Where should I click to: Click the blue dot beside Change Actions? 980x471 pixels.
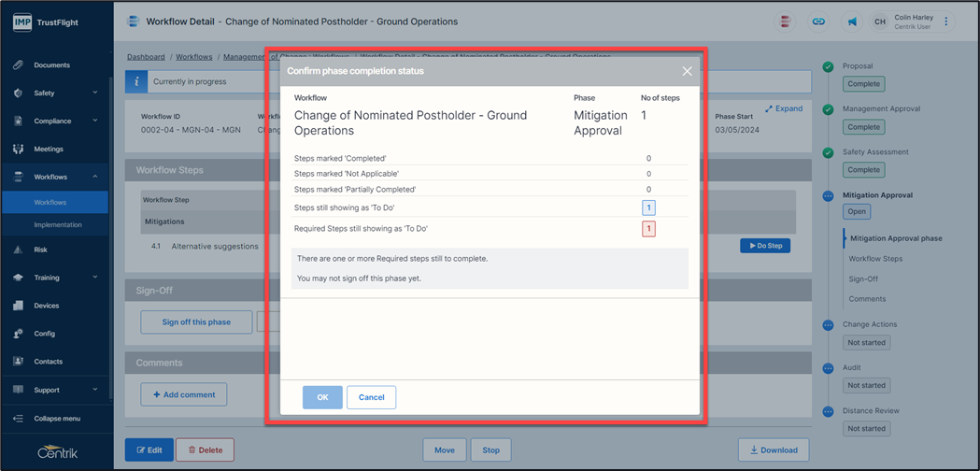pos(828,325)
